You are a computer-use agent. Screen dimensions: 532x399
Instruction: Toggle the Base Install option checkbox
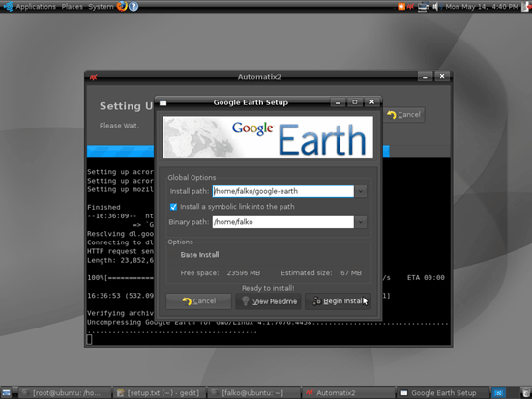tap(174, 255)
